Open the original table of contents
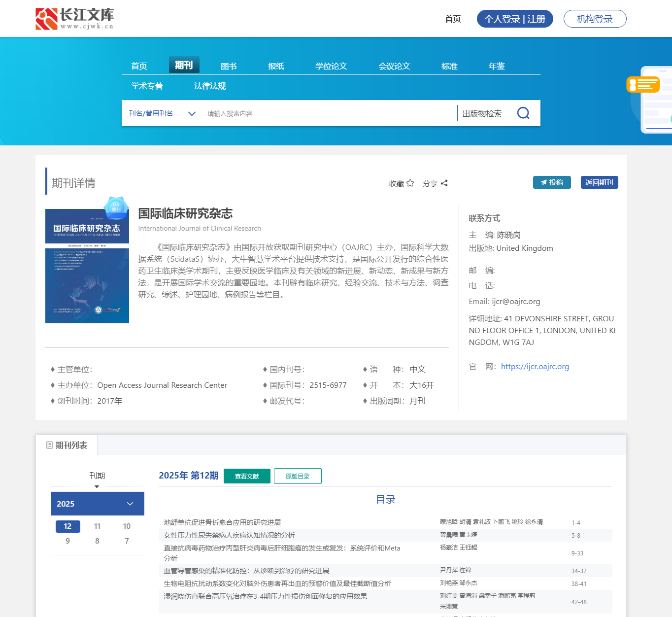Image resolution: width=672 pixels, height=617 pixels. [x=298, y=476]
